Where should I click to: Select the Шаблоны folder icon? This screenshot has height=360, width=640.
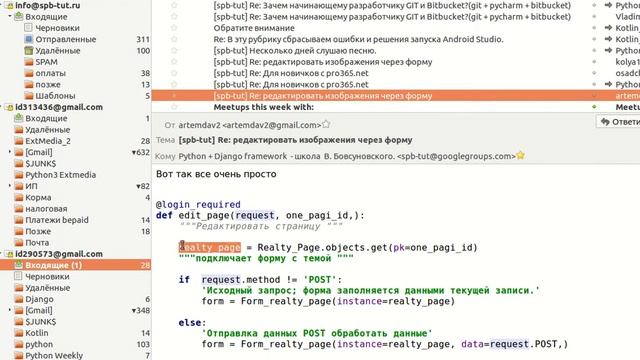coord(28,96)
